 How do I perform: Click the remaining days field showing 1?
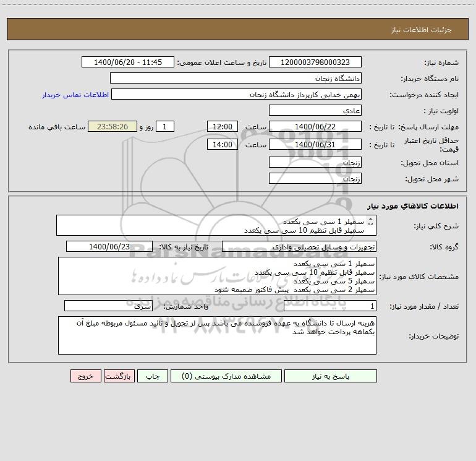(165, 126)
